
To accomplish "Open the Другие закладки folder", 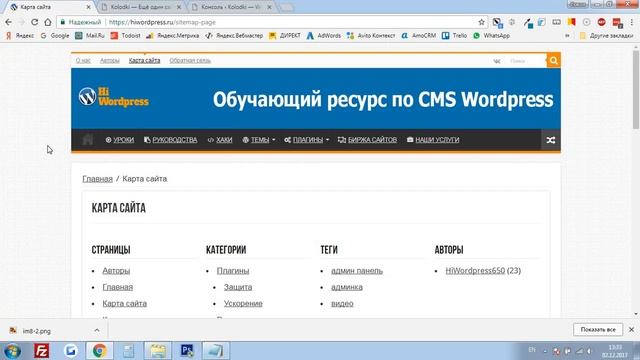I will (x=607, y=36).
